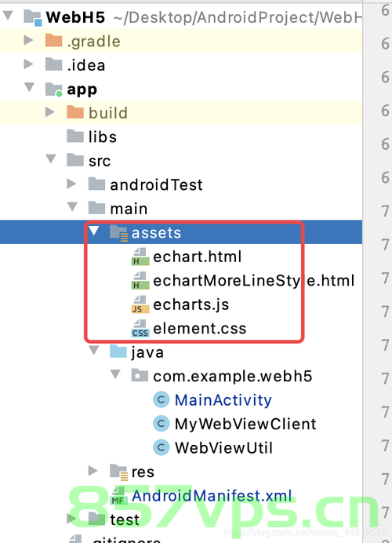Image resolution: width=392 pixels, height=543 pixels.
Task: Collapse the main folder arrow
Action: (x=72, y=207)
